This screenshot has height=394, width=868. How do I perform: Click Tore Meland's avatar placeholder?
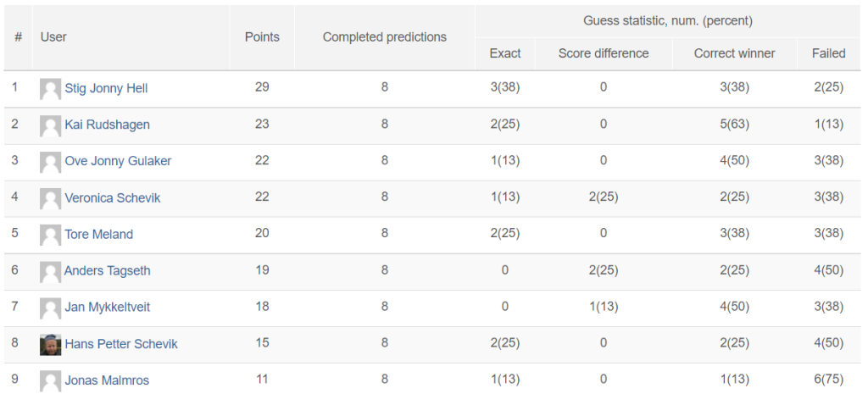pos(50,236)
